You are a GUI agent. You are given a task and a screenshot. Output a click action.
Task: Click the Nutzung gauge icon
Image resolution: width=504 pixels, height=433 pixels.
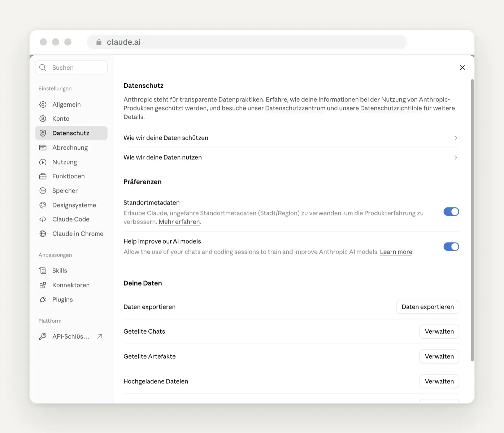(43, 162)
